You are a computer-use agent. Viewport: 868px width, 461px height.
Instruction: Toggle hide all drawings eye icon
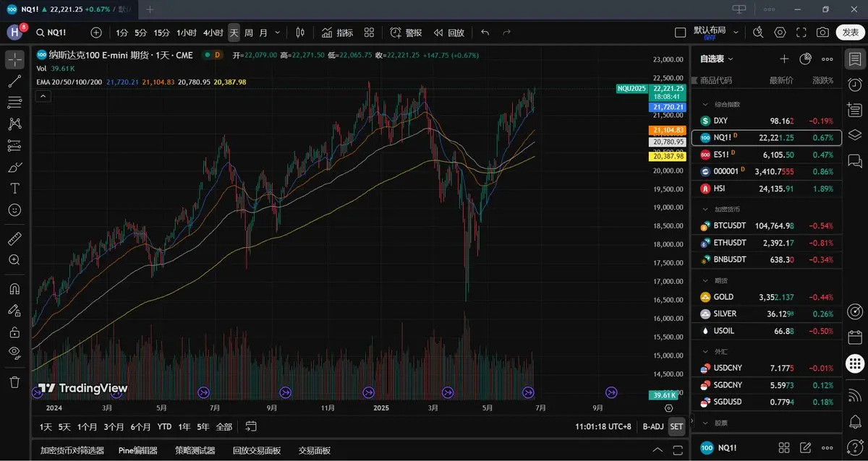pyautogui.click(x=14, y=353)
